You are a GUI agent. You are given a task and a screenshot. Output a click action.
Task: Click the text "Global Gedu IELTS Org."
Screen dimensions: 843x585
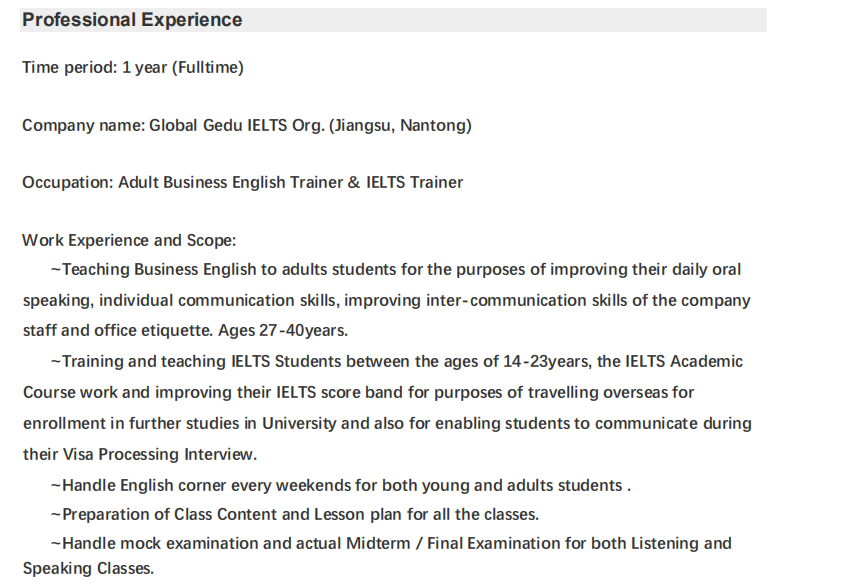pos(236,126)
